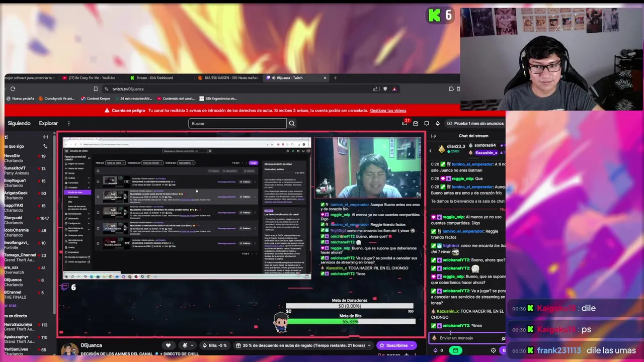The width and height of the screenshot is (644, 362).
Task: Click the Meta de Donaciones progress bar
Action: click(350, 306)
